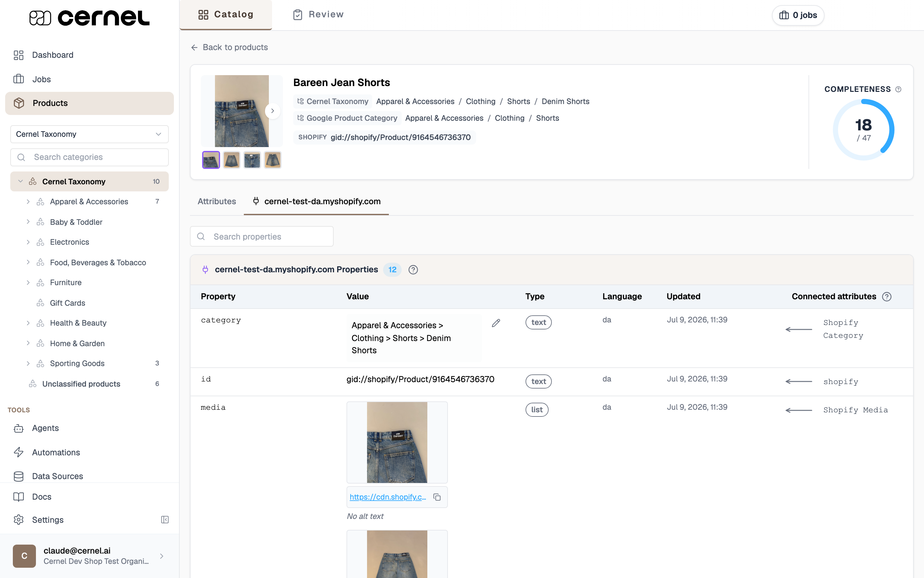924x578 pixels.
Task: Click the Properties section help icon
Action: pos(413,270)
